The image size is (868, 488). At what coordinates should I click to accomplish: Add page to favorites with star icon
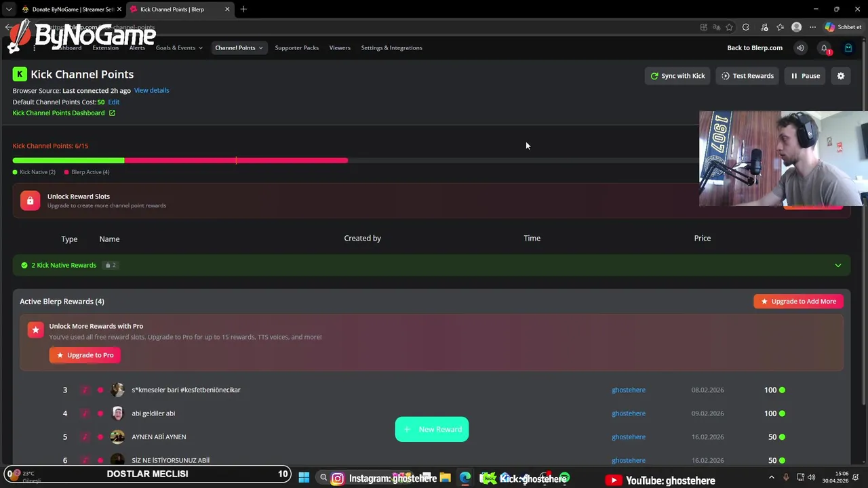(729, 27)
